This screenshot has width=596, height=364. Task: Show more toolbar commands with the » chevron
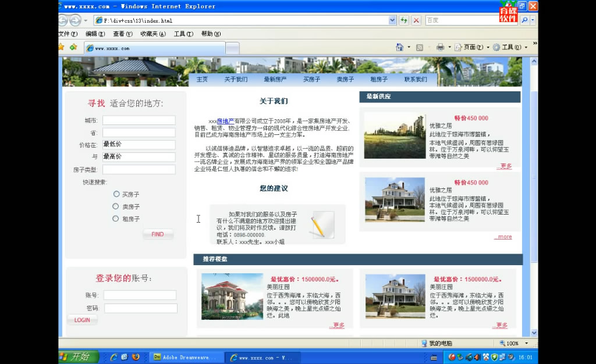535,44
